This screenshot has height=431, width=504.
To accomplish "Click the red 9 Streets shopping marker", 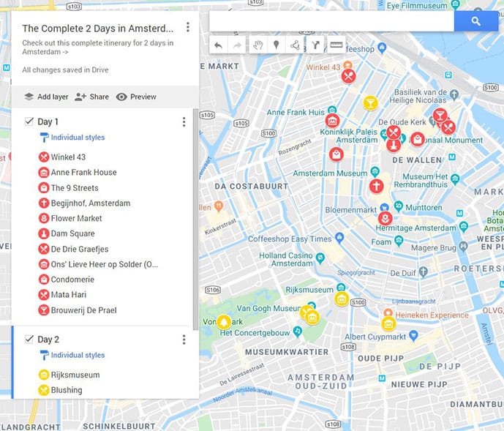I will pos(336,154).
